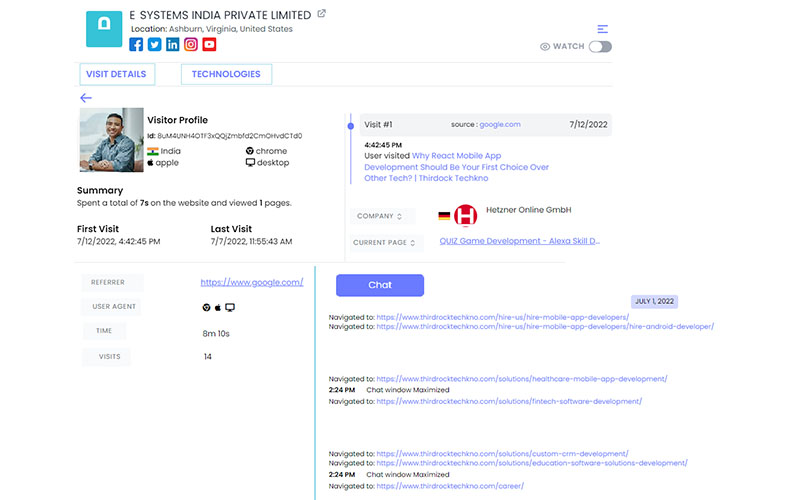Open the google.com source link
Viewport: 800px width, 500px height.
500,124
